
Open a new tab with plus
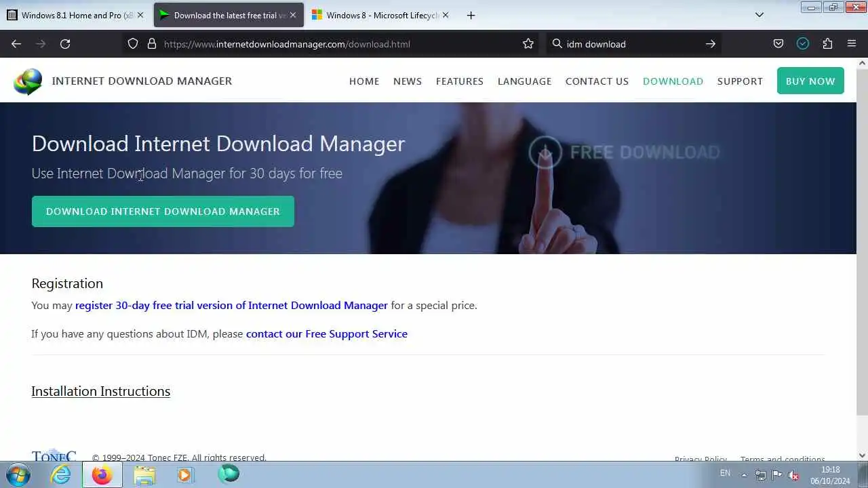[x=471, y=15]
